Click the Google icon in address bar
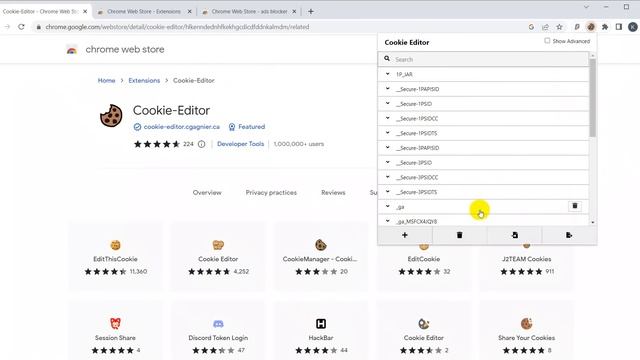 click(x=531, y=27)
